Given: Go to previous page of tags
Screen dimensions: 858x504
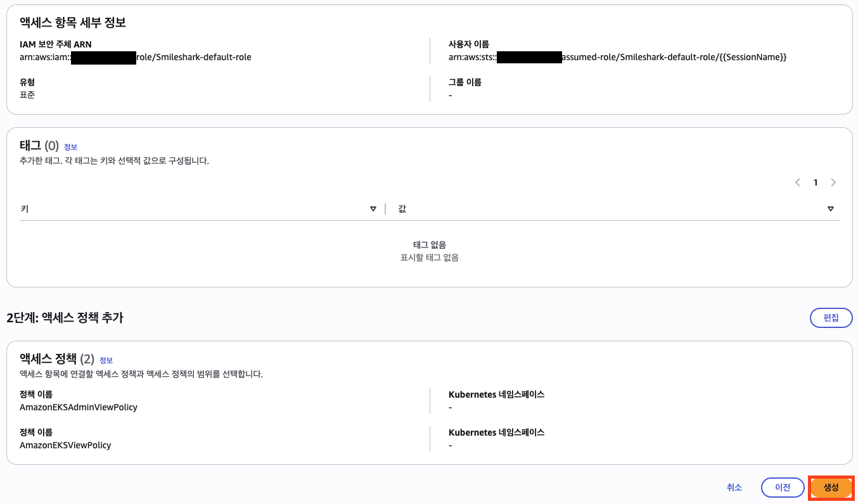Looking at the screenshot, I should click(x=798, y=182).
